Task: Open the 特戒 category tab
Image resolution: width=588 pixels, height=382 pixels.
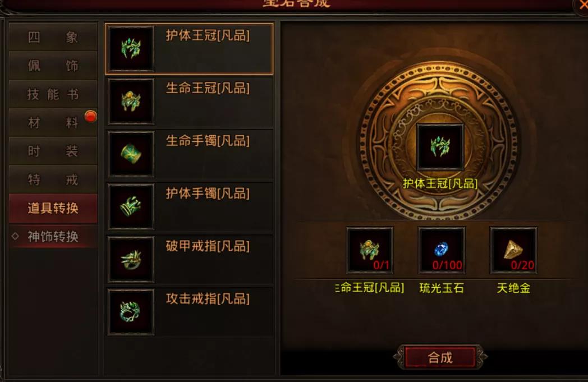Action: [53, 180]
